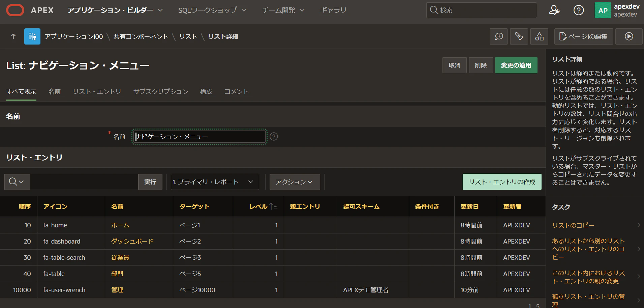Open the 1. プライマリ・レポート dropdown
The width and height of the screenshot is (644, 308).
coord(215,182)
